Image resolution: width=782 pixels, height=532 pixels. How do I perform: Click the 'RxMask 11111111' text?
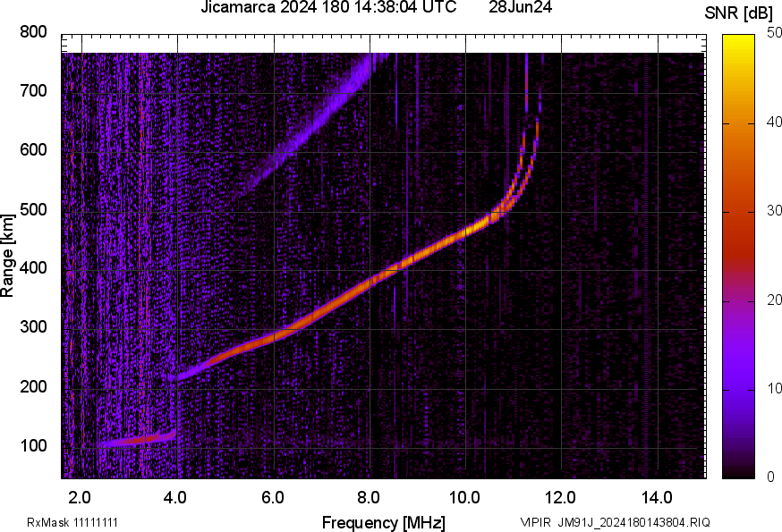[72, 522]
